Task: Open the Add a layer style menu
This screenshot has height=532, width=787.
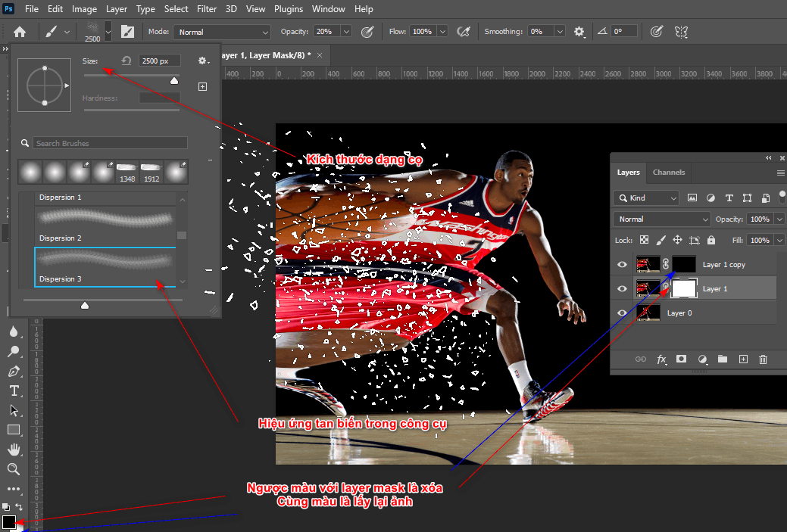Action: pos(661,359)
